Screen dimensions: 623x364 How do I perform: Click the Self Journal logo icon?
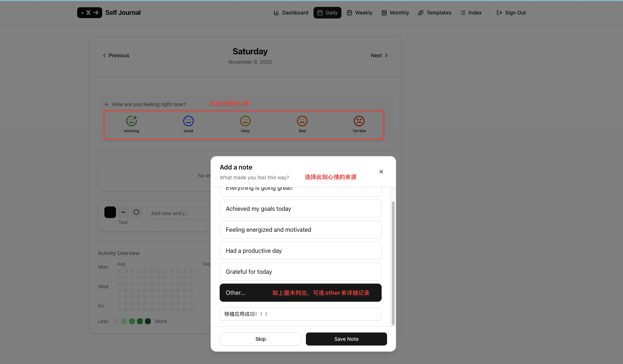(90, 13)
